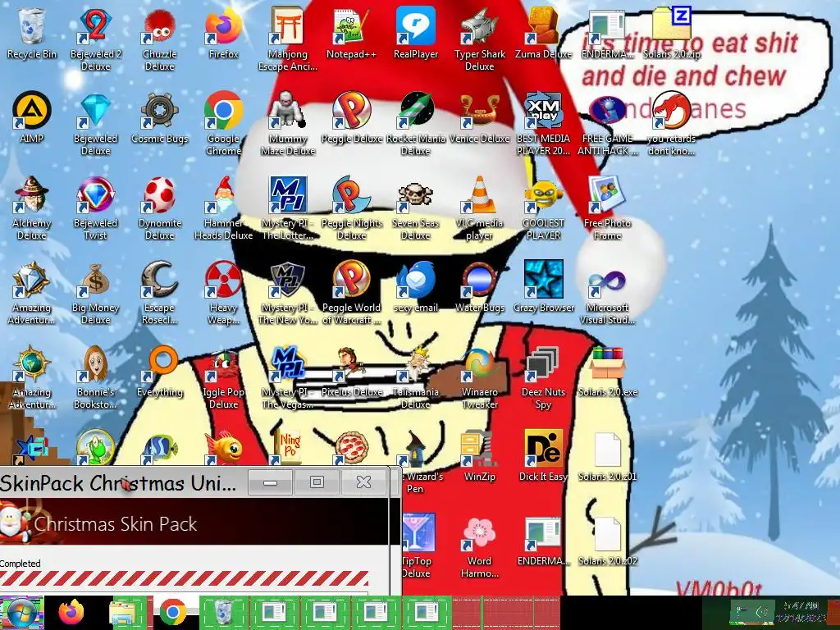Open Free Photo Frame shortcut
The image size is (840, 630).
tap(608, 208)
